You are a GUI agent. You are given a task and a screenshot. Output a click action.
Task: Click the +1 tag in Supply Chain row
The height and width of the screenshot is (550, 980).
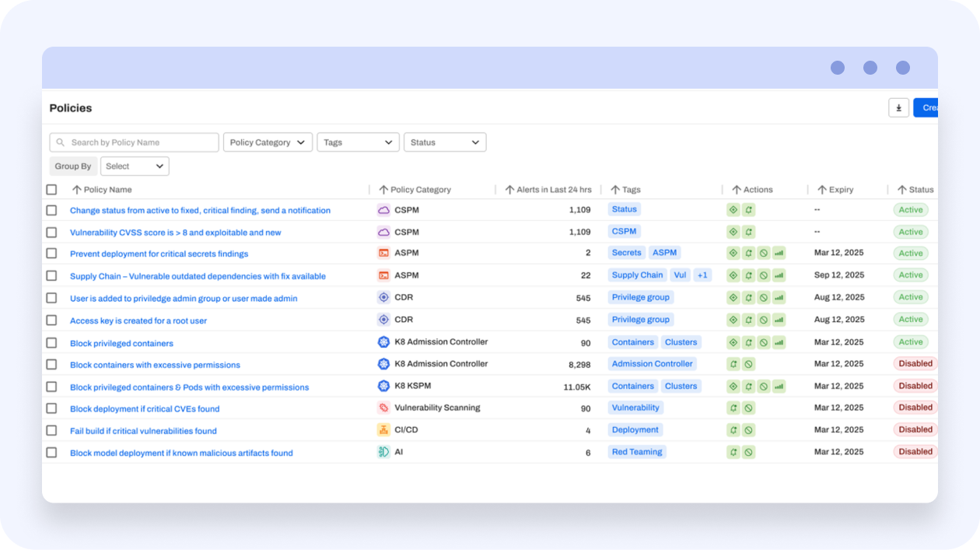coord(702,275)
